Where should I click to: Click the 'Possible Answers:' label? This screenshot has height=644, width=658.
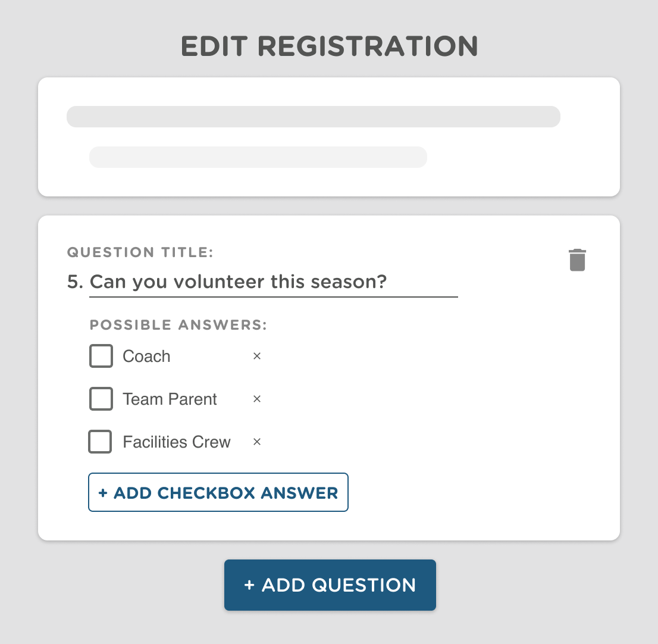177,325
